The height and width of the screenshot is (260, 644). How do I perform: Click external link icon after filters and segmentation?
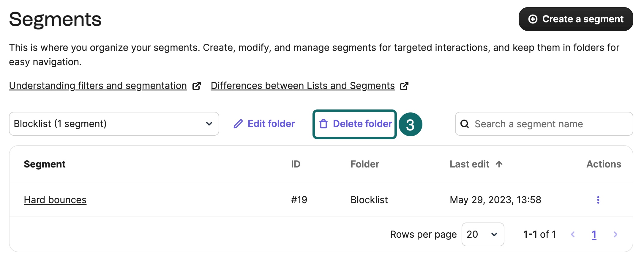197,86
